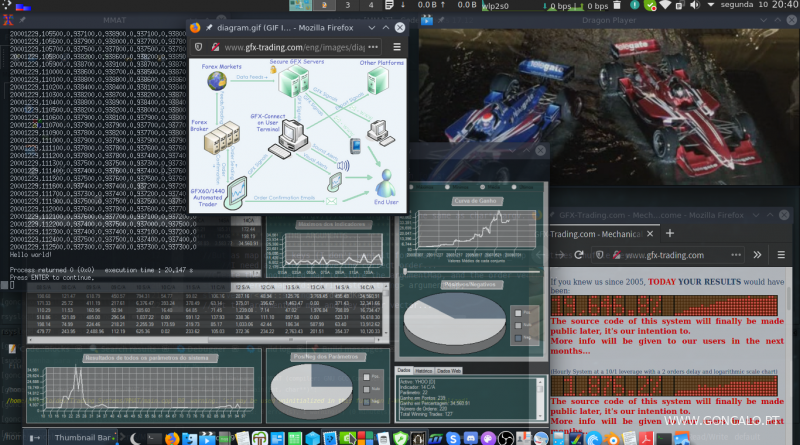Open page actions dots in the diagram.gif address bar
800x445 pixels.
[x=371, y=47]
